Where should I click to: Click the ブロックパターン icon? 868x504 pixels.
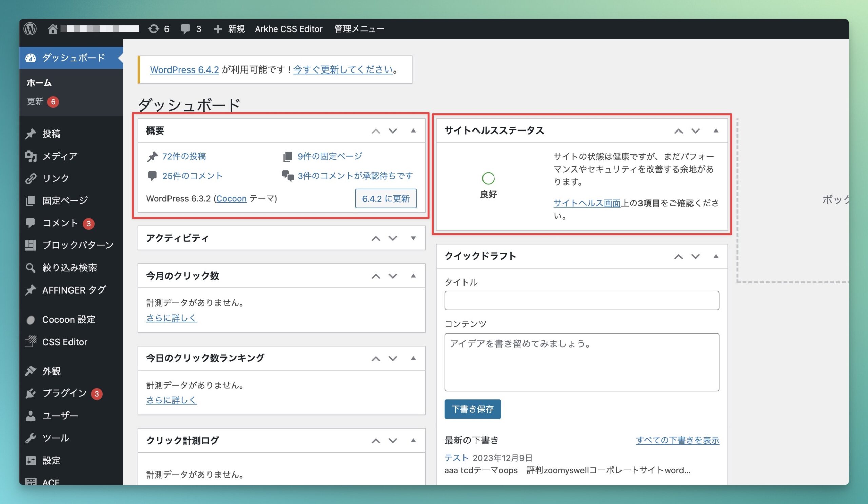(x=31, y=245)
